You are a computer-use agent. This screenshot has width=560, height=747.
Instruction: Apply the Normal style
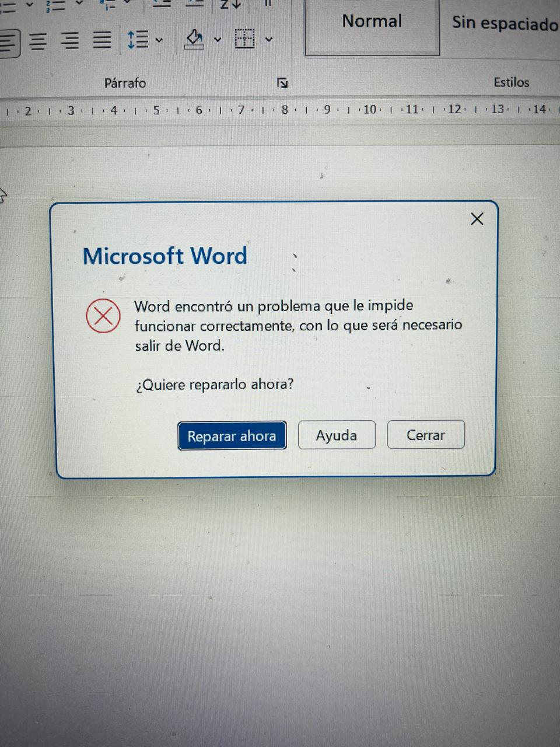coord(372,27)
